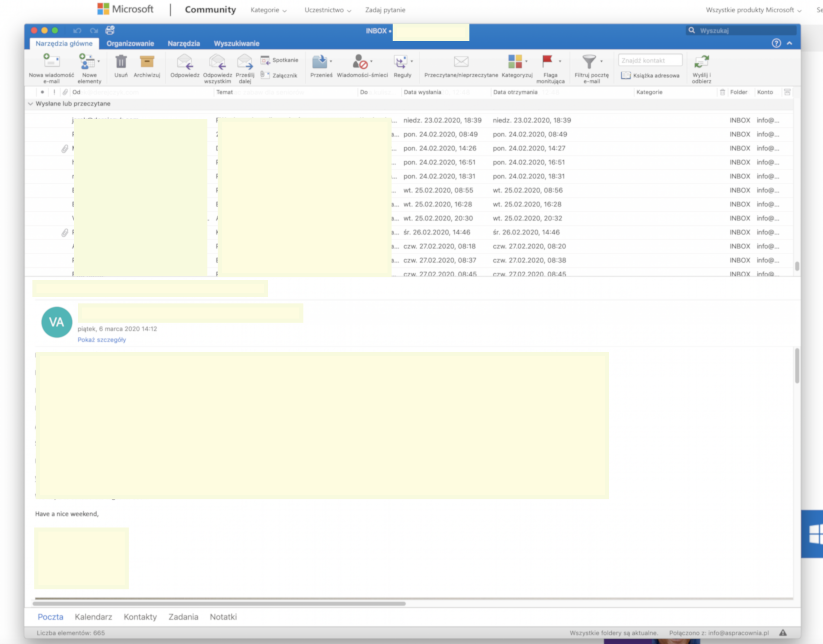This screenshot has height=644, width=823.
Task: Click the Prześlij dalej forward icon
Action: coord(245,62)
